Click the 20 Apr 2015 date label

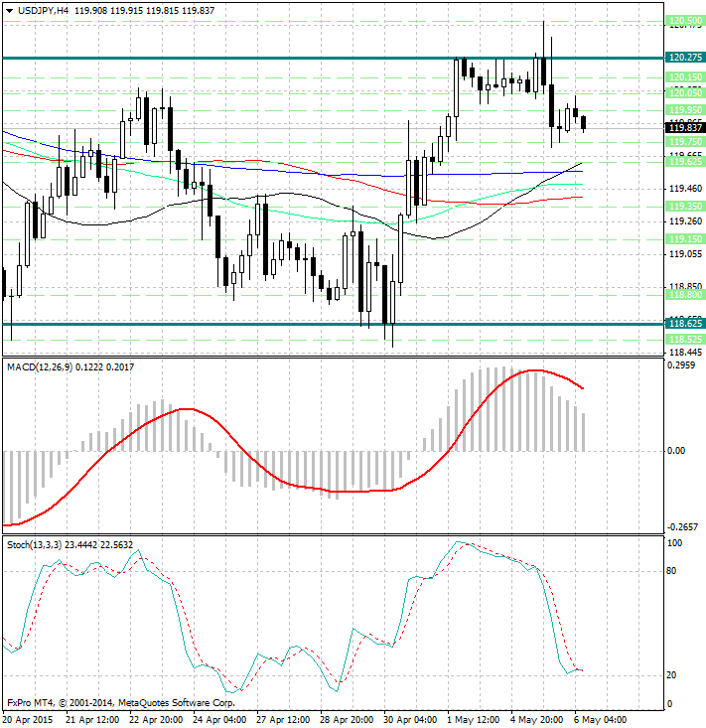pos(30,719)
